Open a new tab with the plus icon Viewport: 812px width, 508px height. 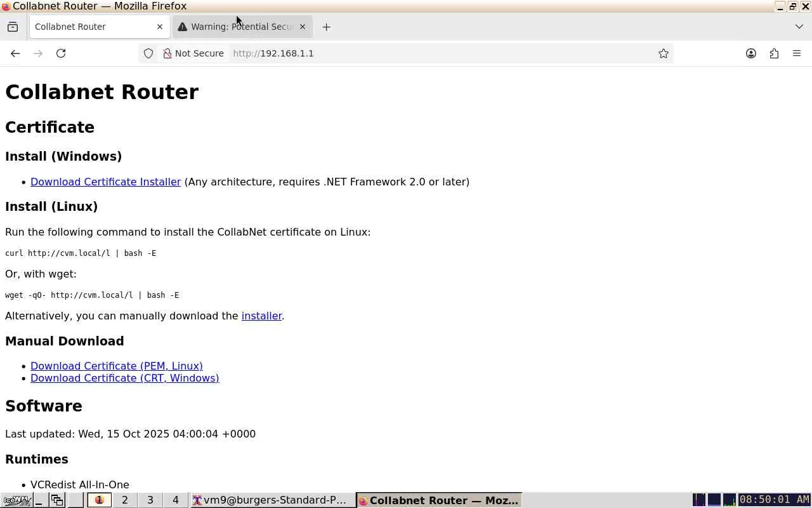pyautogui.click(x=326, y=27)
